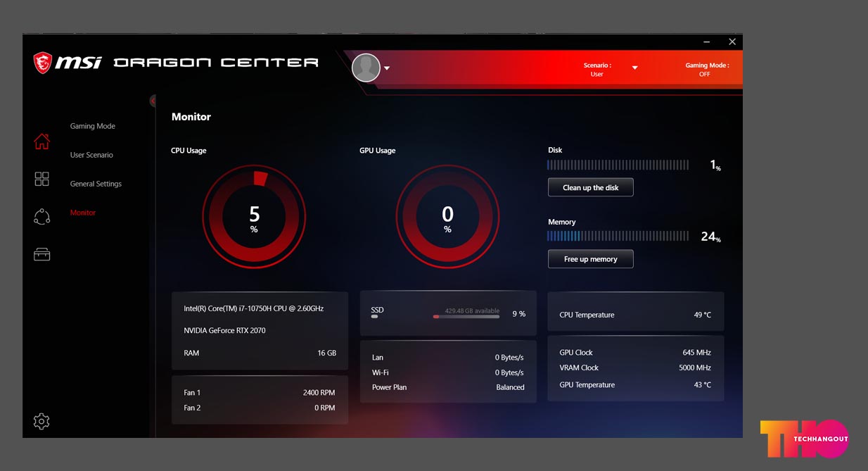Viewport: 868px width, 471px height.
Task: Click Fan 1 '2400 RPM' value
Action: tap(319, 392)
